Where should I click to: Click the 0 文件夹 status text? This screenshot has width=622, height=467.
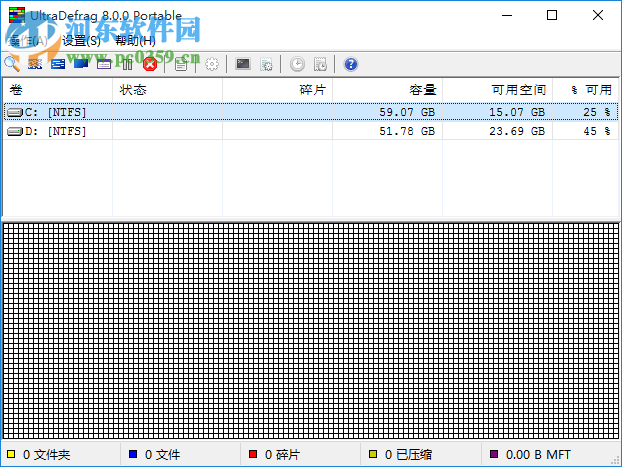[x=46, y=455]
